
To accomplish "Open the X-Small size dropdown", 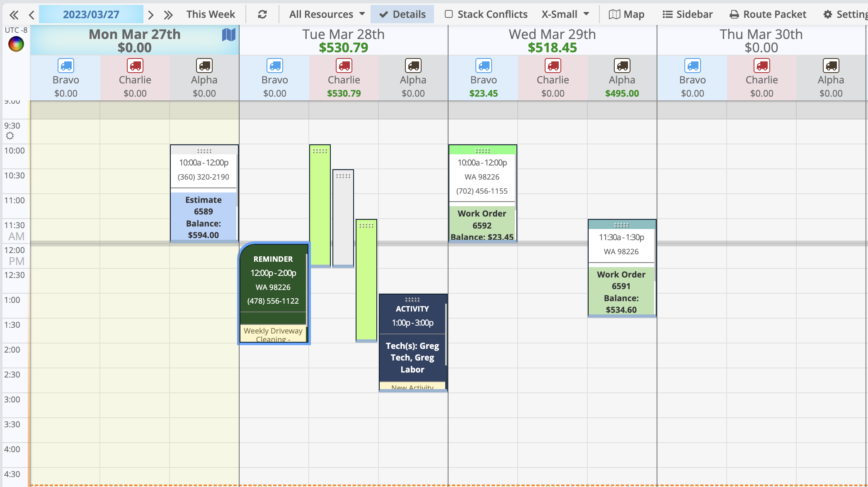I will coord(565,15).
